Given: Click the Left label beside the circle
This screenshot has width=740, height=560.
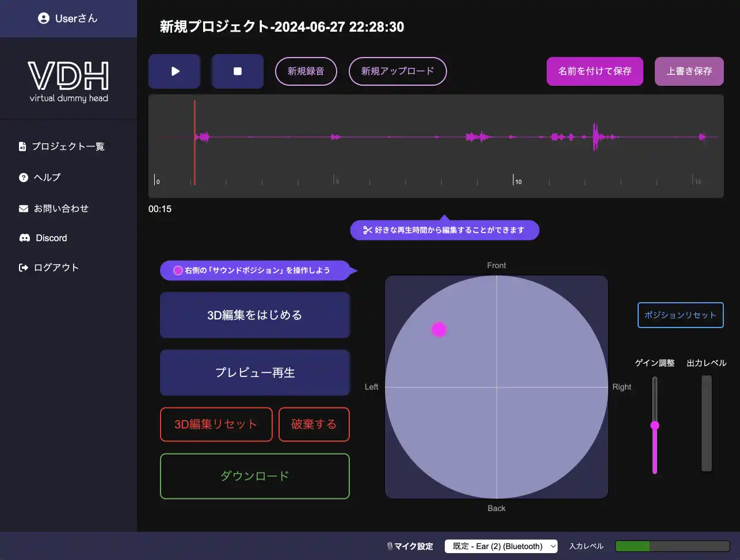Looking at the screenshot, I should pyautogui.click(x=372, y=387).
